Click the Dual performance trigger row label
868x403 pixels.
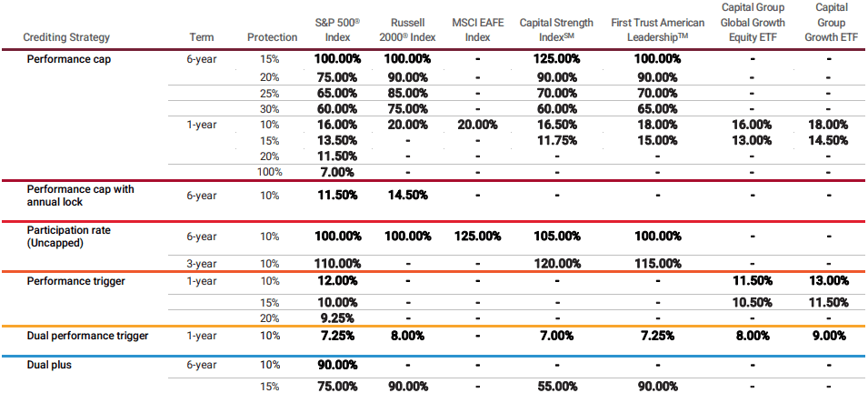87,336
